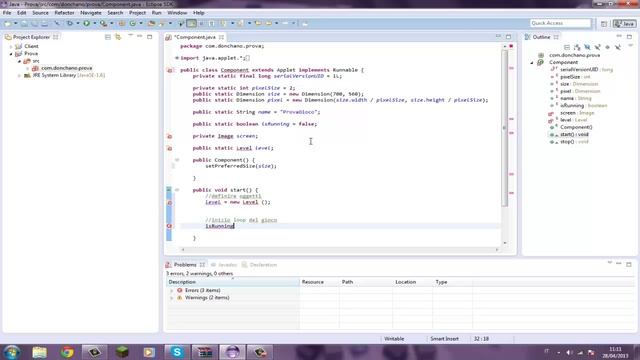The image size is (640, 360).
Task: Select pixelSize : int in Outline
Action: (x=575, y=77)
